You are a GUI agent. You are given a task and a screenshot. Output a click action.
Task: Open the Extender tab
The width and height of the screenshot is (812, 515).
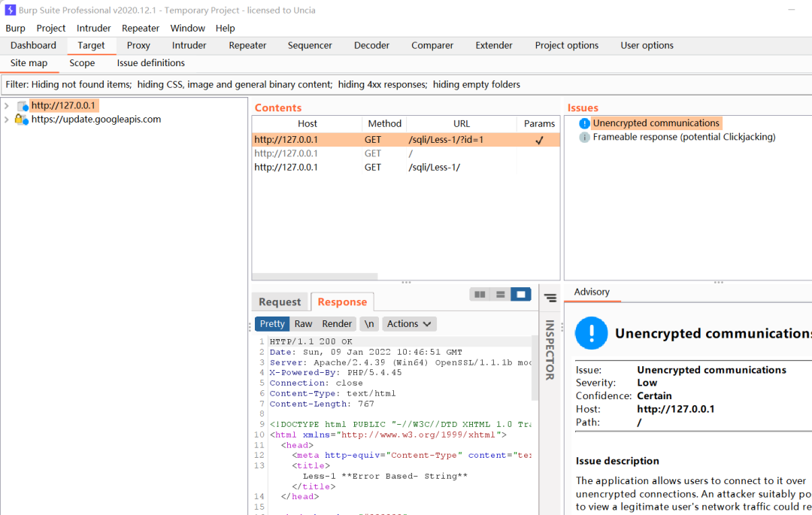pos(494,46)
